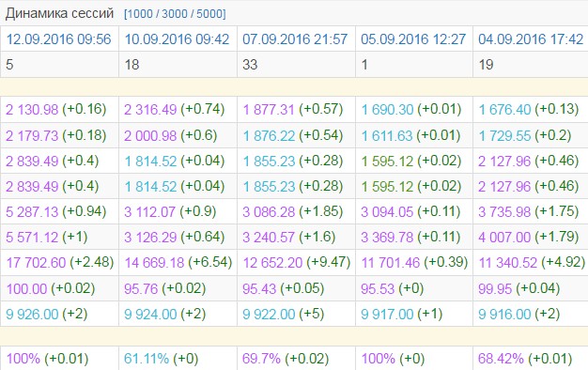Click value 95.43 (+0.05)
Viewport: 588px width, 370px height.
point(284,288)
